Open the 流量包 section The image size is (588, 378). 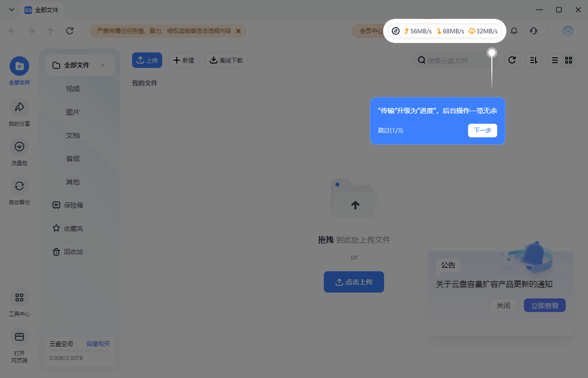(x=19, y=147)
